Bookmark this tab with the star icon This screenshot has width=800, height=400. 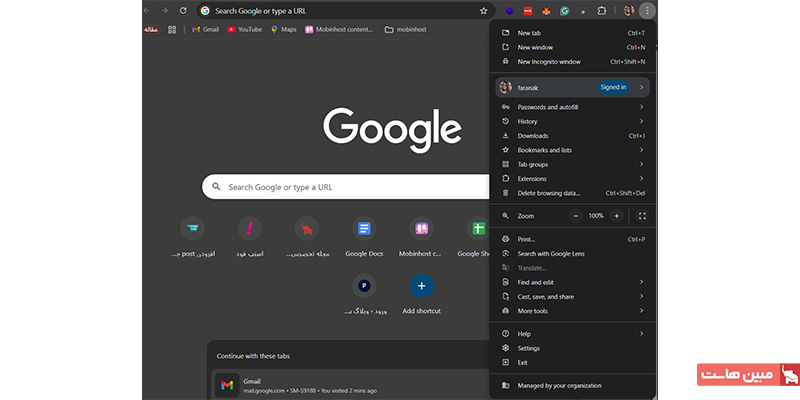[483, 11]
